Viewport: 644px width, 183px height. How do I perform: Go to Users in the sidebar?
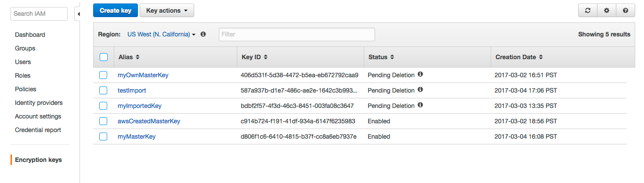(23, 62)
